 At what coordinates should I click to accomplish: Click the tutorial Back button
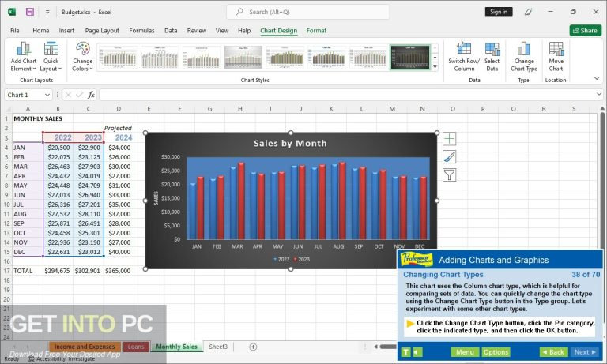coord(553,352)
